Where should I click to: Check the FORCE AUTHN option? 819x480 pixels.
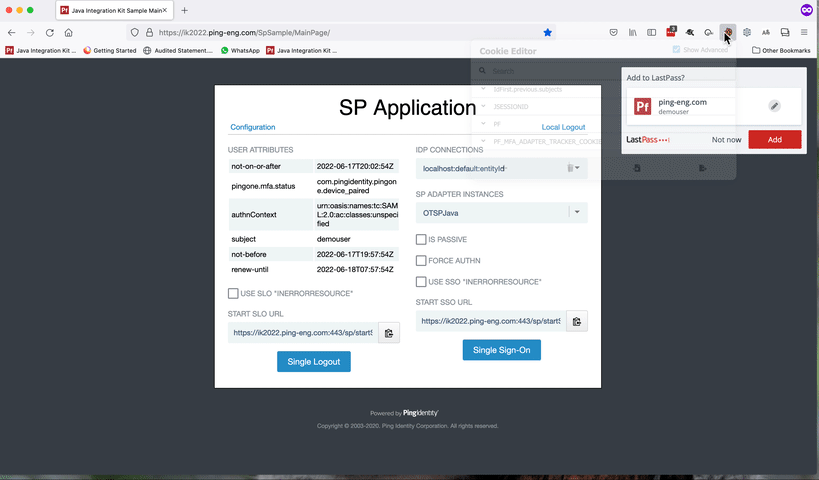(421, 260)
